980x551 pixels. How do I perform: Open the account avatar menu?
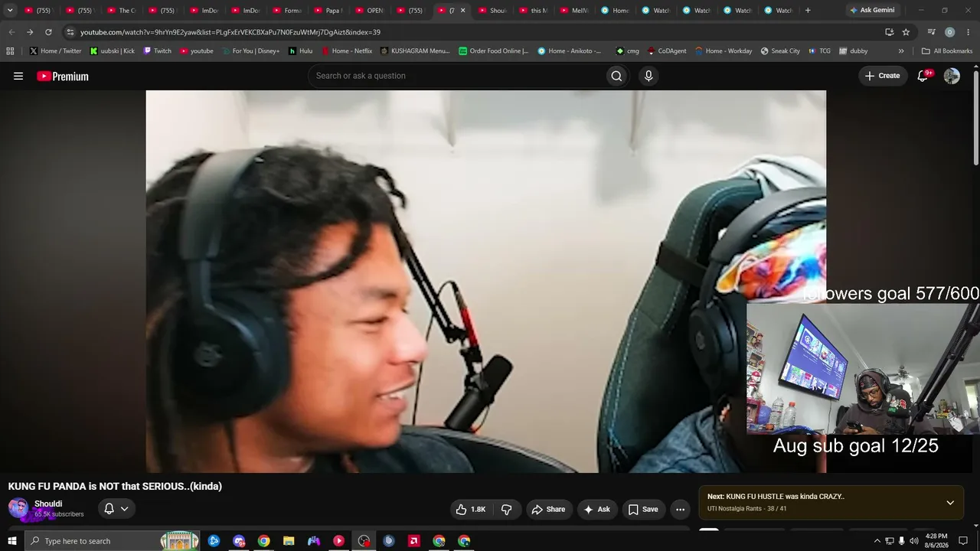[952, 76]
